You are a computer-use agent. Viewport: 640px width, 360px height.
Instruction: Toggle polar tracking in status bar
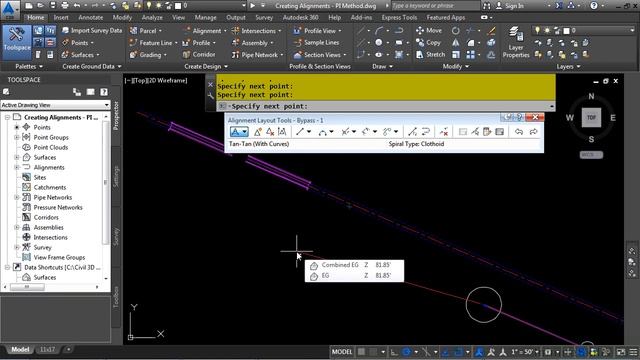point(407,352)
